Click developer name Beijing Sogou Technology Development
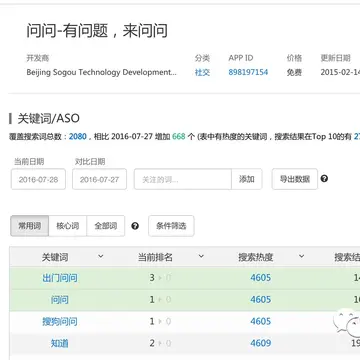The height and width of the screenshot is (360, 360). 102,72
